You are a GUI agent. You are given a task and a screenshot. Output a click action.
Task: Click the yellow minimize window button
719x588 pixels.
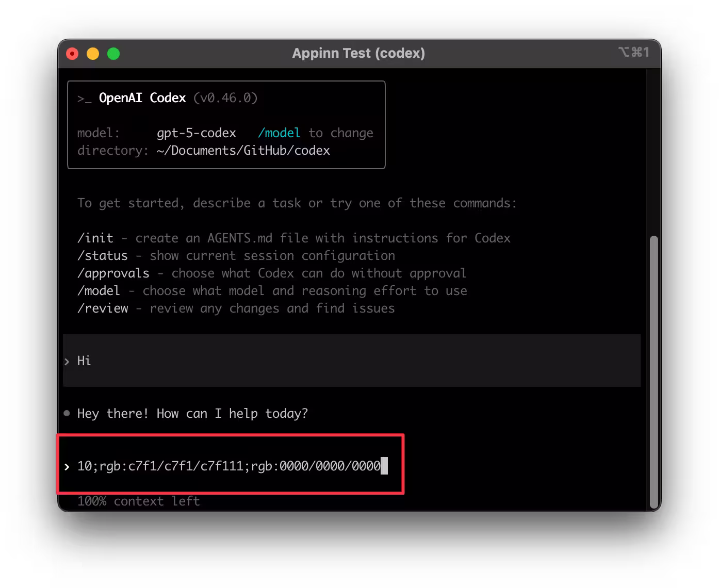pyautogui.click(x=93, y=54)
